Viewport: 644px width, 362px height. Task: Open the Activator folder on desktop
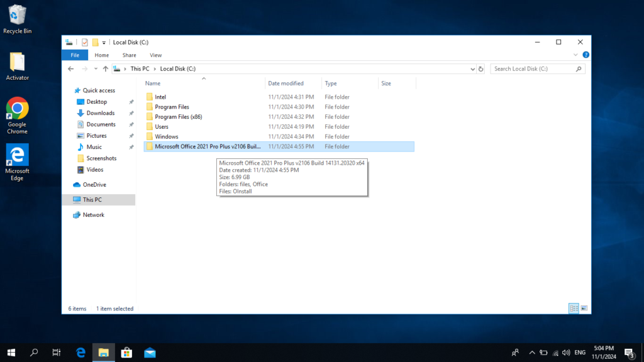(x=17, y=66)
